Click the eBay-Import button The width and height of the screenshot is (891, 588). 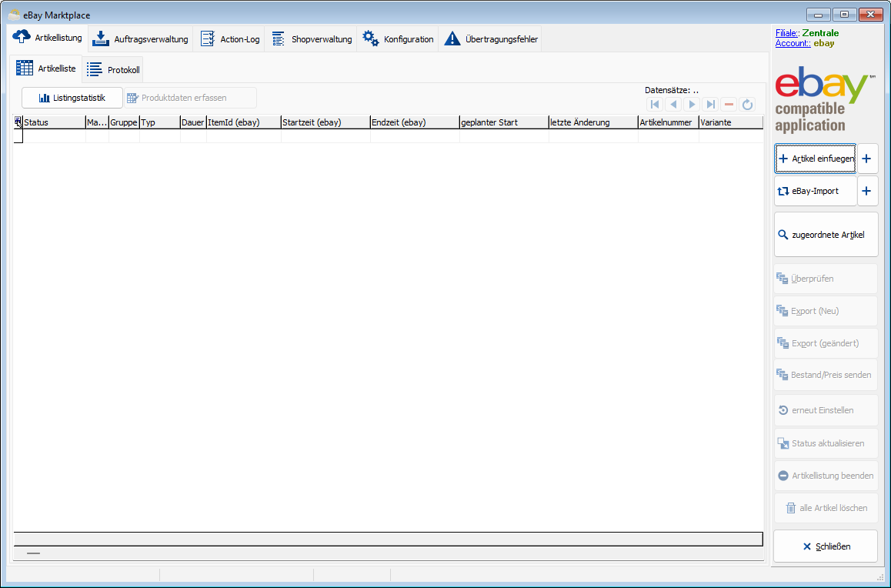[815, 191]
